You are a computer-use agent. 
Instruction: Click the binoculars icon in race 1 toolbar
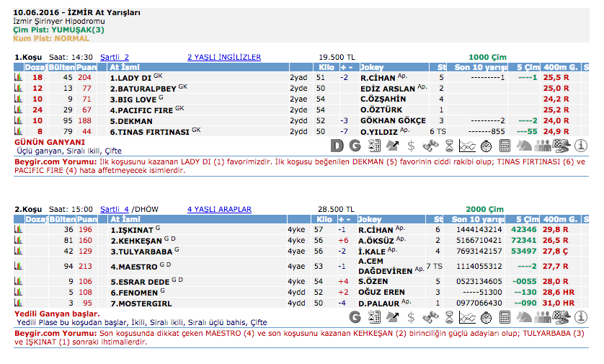pyautogui.click(x=430, y=146)
